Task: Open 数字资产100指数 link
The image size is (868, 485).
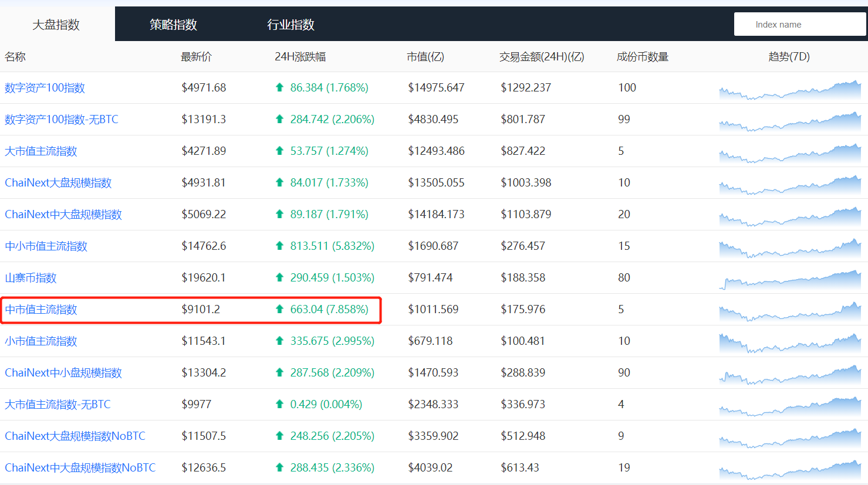Action: tap(45, 88)
